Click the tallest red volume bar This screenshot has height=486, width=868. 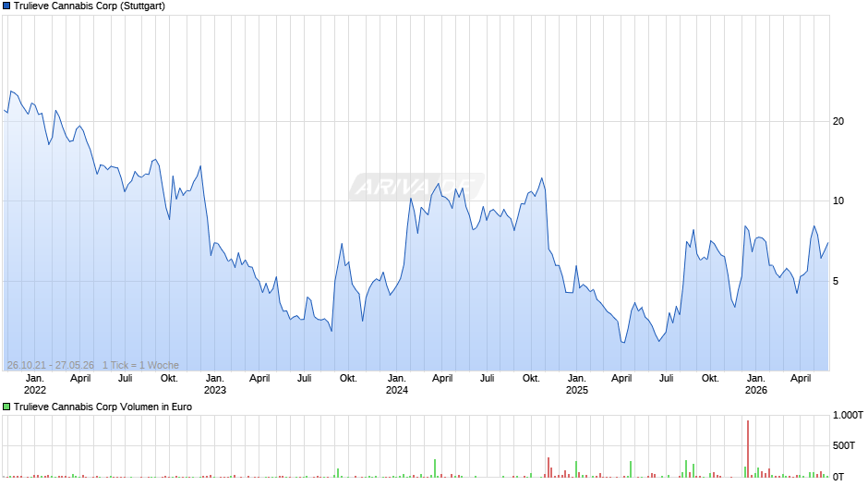click(x=747, y=449)
